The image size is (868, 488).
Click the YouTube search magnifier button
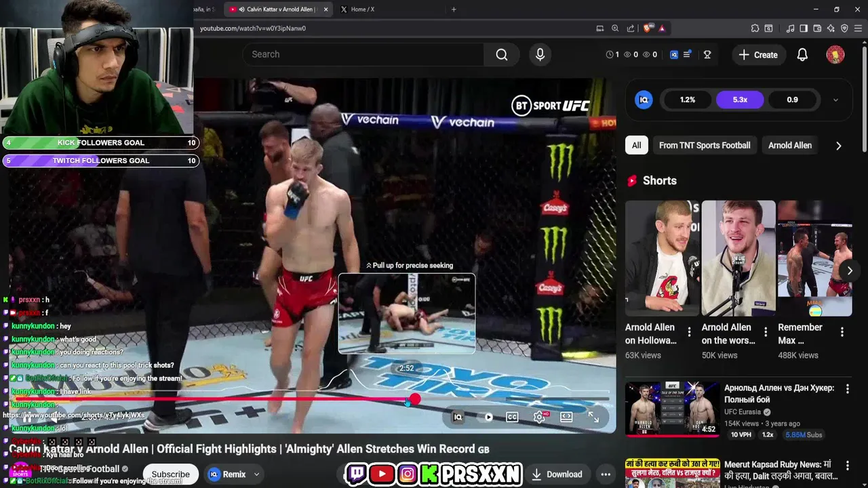(x=502, y=54)
